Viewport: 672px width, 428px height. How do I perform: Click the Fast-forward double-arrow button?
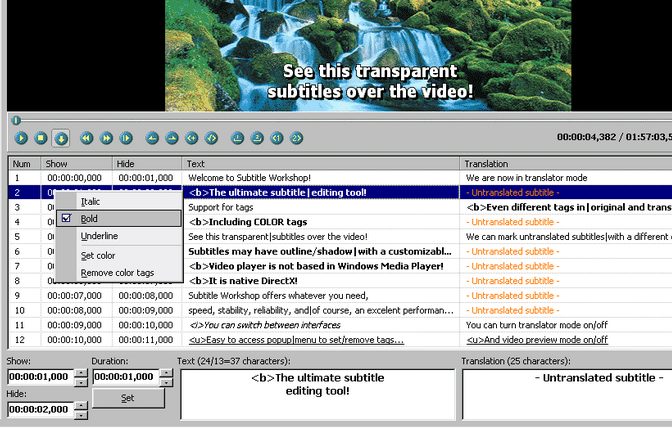click(x=106, y=138)
